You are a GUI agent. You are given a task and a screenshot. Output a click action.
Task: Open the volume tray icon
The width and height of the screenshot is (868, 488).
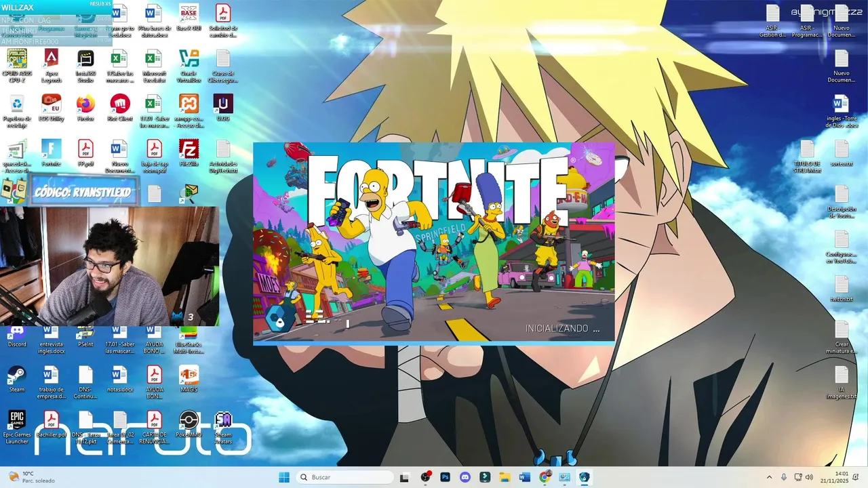(x=809, y=477)
